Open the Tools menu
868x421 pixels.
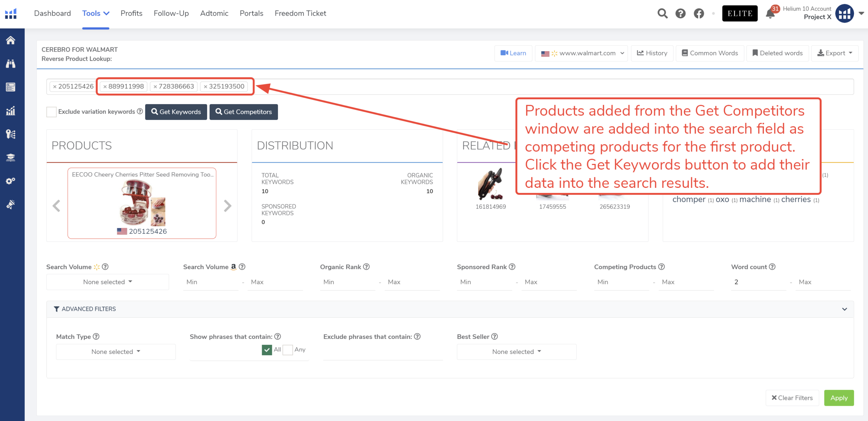(x=96, y=14)
